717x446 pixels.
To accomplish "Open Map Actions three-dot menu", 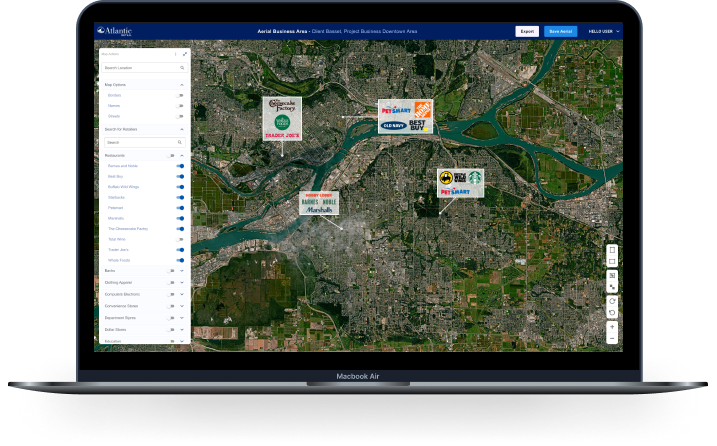I will 176,54.
